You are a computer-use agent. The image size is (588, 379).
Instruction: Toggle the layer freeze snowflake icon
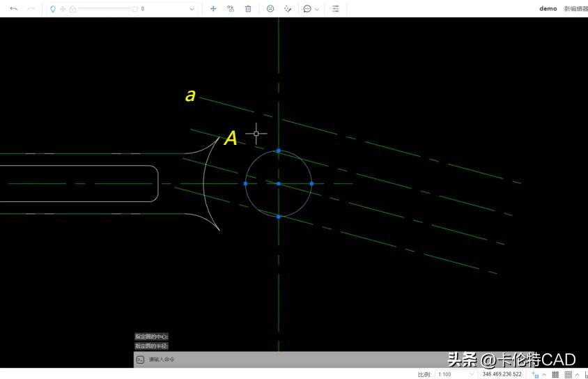click(x=63, y=9)
